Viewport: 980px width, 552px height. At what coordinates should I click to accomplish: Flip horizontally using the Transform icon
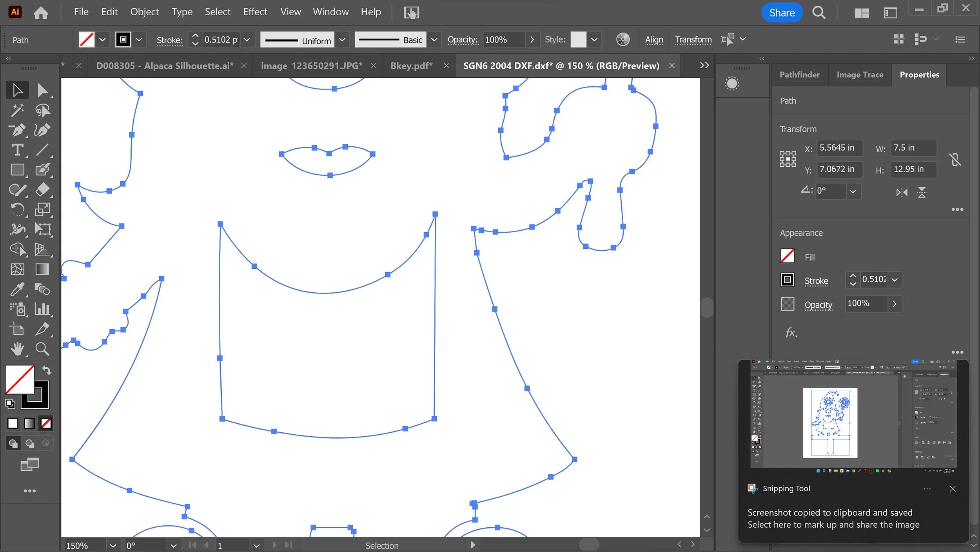point(902,192)
